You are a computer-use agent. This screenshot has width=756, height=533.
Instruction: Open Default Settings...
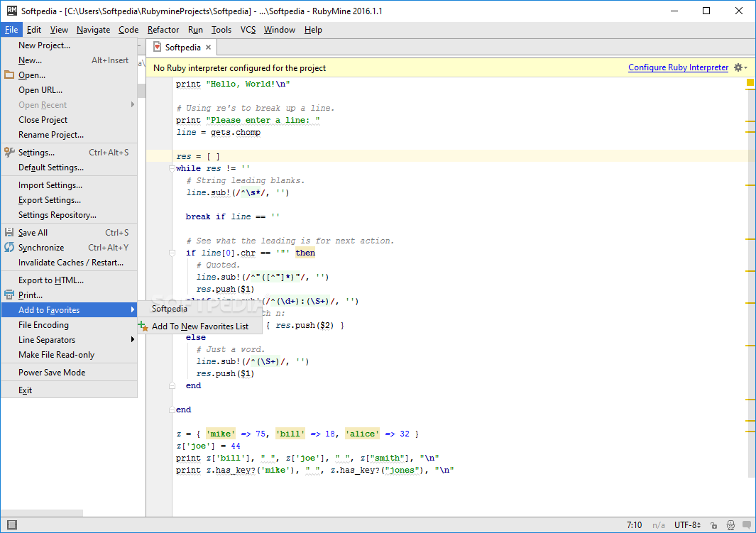[x=69, y=167]
